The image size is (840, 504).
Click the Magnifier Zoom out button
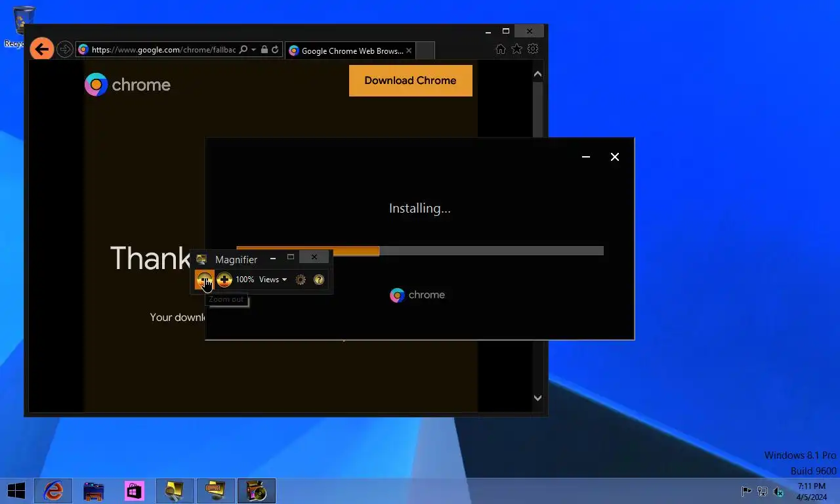click(x=205, y=280)
